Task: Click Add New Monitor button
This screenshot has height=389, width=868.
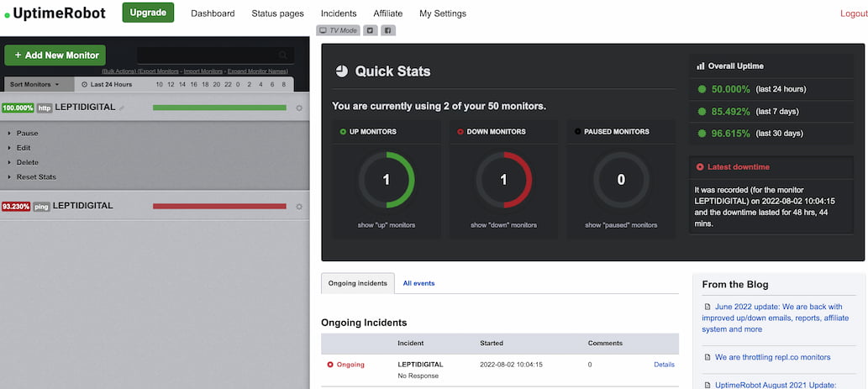Action: pos(55,55)
